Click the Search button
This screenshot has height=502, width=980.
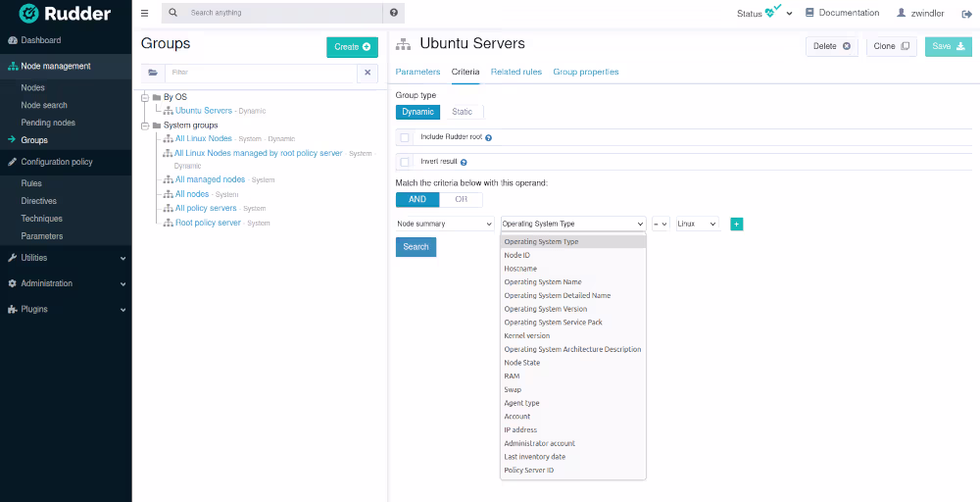416,247
